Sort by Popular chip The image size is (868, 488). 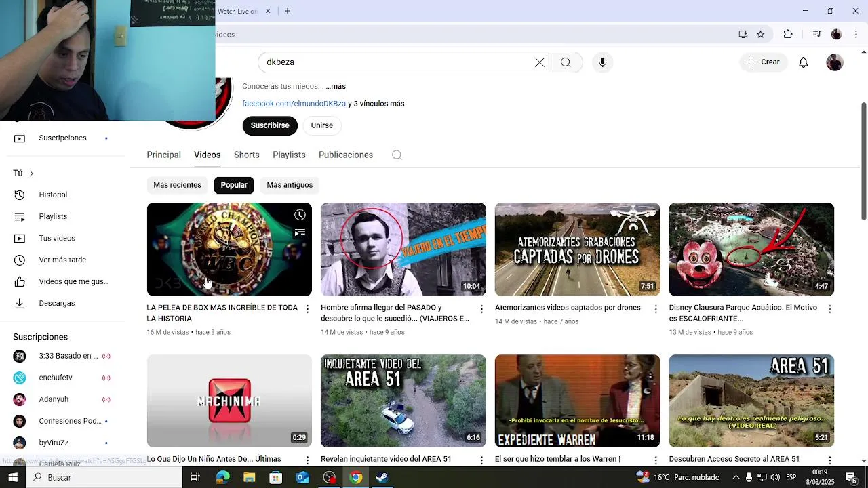point(234,185)
